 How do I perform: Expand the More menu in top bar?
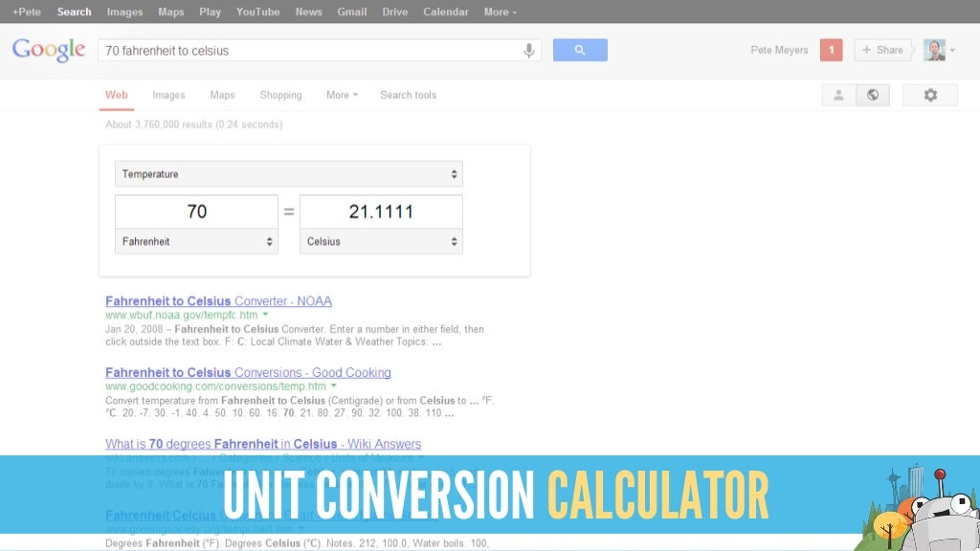500,11
